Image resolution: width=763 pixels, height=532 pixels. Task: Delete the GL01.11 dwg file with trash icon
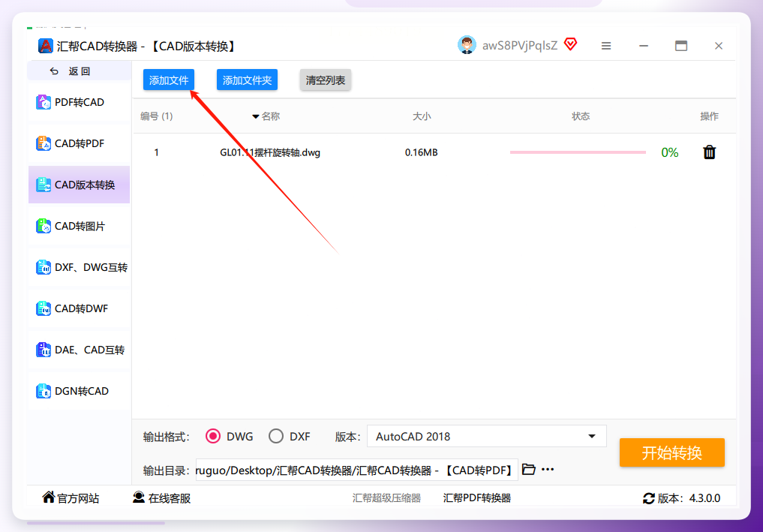click(710, 152)
